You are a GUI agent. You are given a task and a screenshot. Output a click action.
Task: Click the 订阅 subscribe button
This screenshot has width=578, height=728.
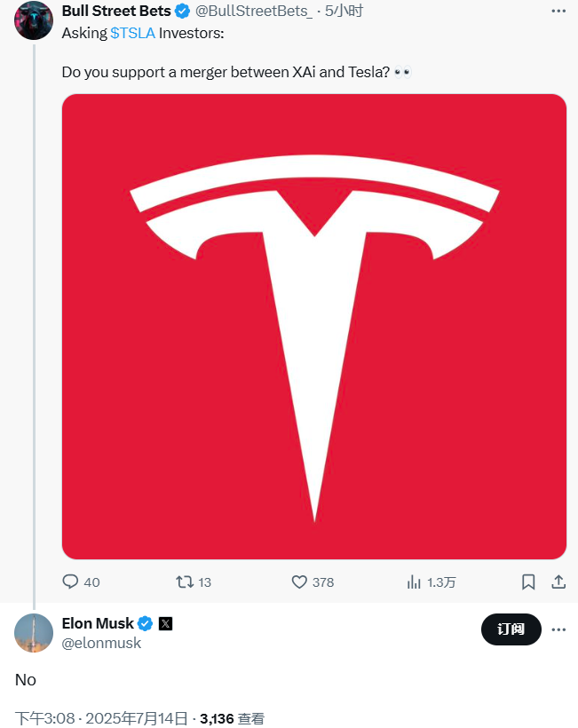[x=511, y=629]
